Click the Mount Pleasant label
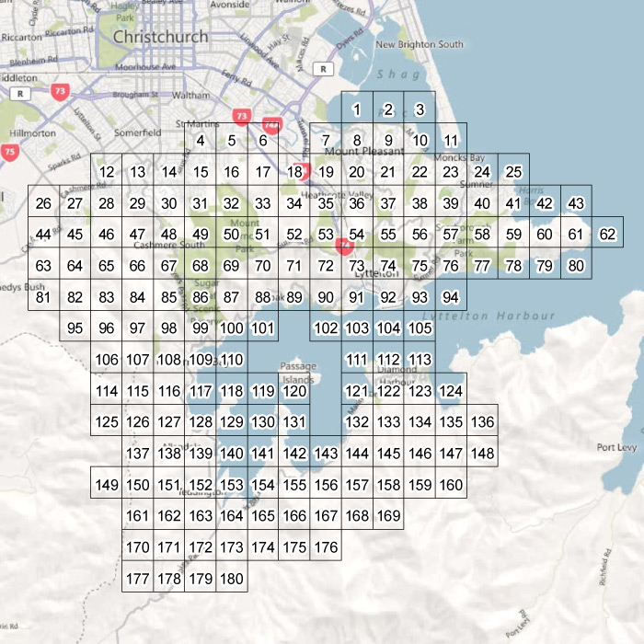 pyautogui.click(x=364, y=151)
